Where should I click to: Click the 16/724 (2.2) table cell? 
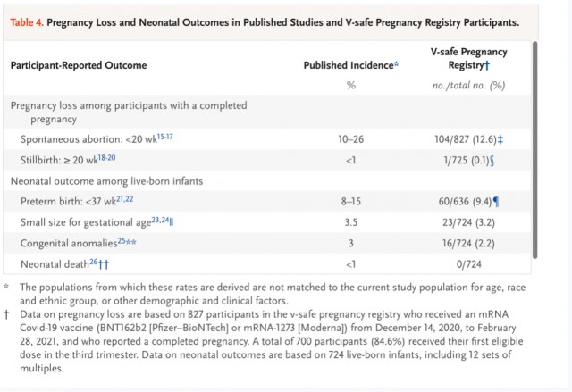point(468,243)
